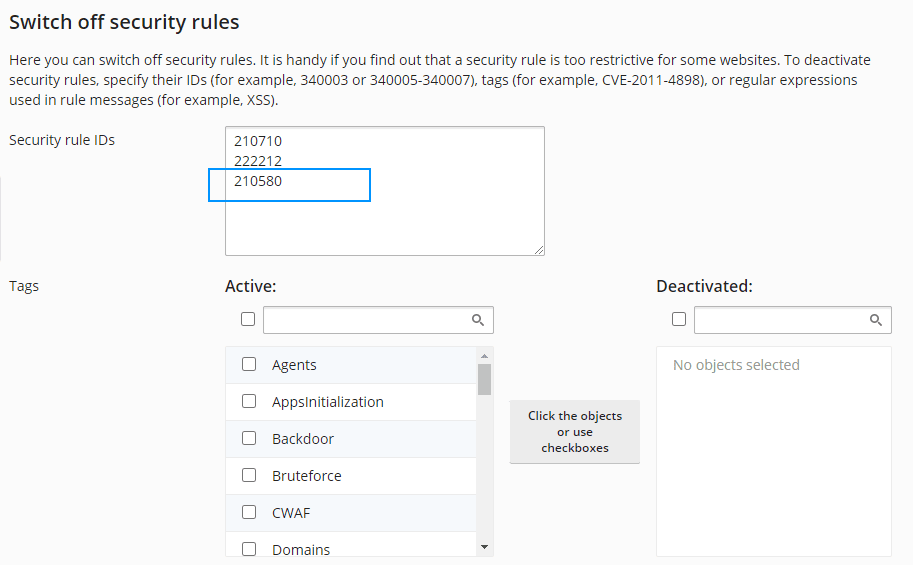Click the search icon in Deactivated tags filter

click(875, 320)
